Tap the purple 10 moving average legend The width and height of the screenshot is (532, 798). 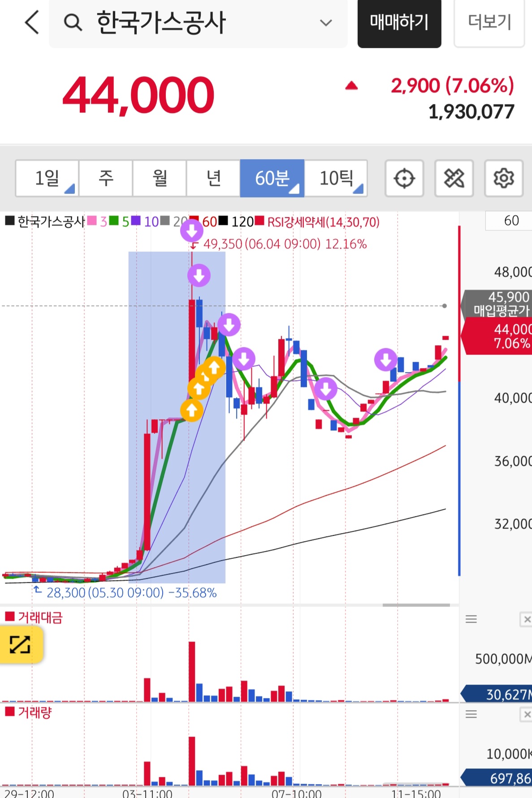coord(145,221)
